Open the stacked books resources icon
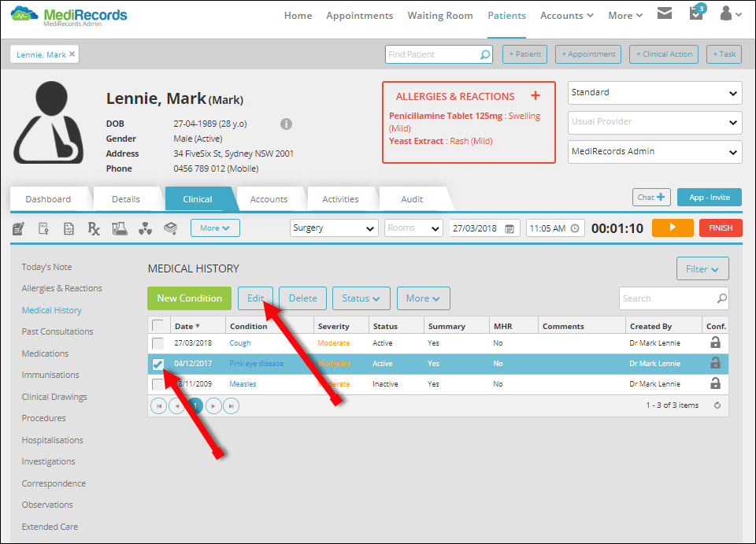 pyautogui.click(x=170, y=228)
